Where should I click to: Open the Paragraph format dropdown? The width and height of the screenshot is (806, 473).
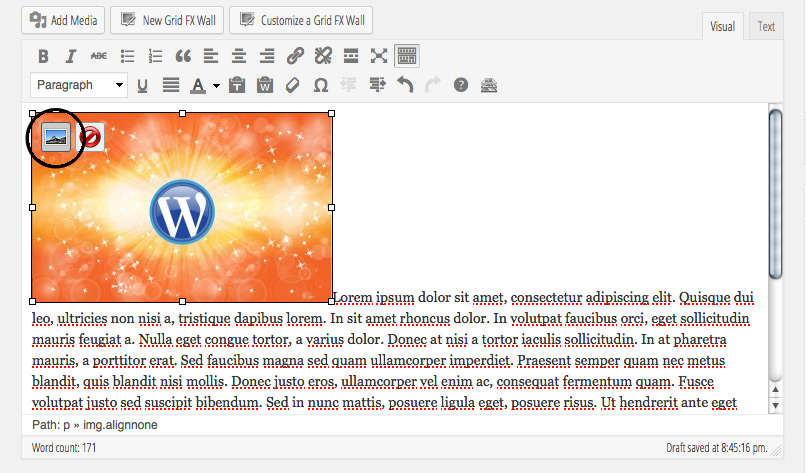79,85
